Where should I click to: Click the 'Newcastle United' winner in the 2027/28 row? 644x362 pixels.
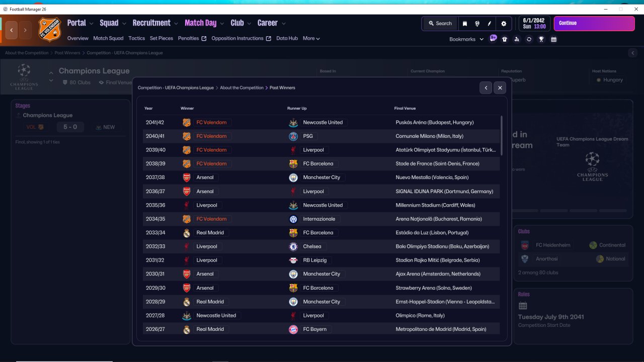216,316
